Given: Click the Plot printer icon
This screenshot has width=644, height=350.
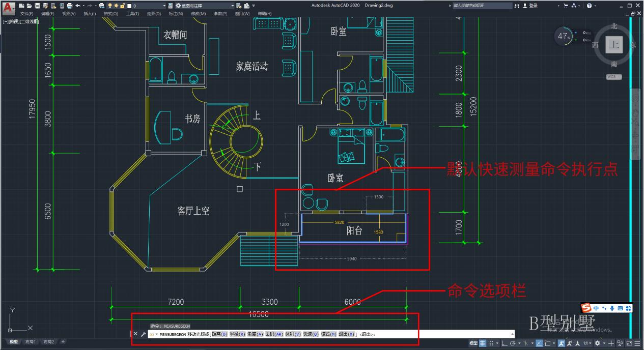Looking at the screenshot, I should coord(69,5).
